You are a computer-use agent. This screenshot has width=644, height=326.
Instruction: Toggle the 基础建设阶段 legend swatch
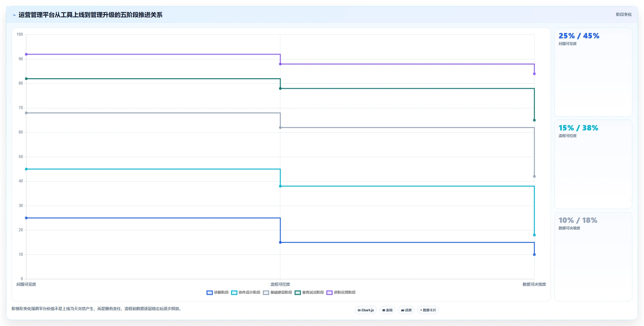click(266, 293)
